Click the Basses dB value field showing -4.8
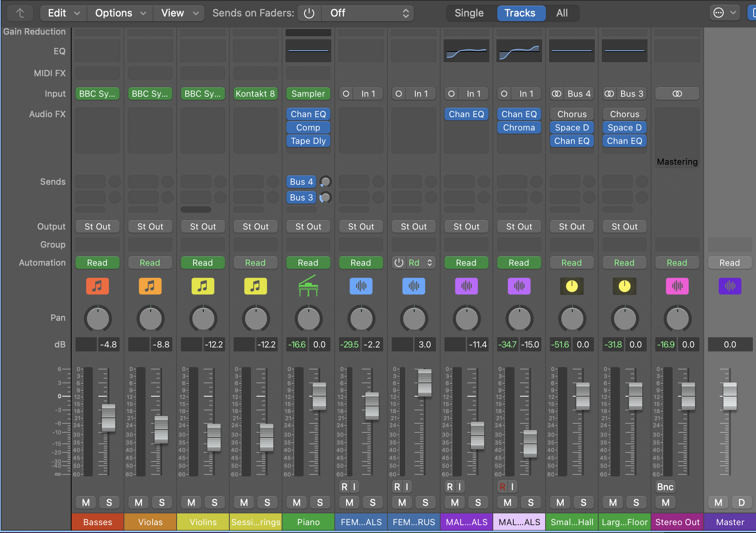This screenshot has height=533, width=756. [108, 344]
